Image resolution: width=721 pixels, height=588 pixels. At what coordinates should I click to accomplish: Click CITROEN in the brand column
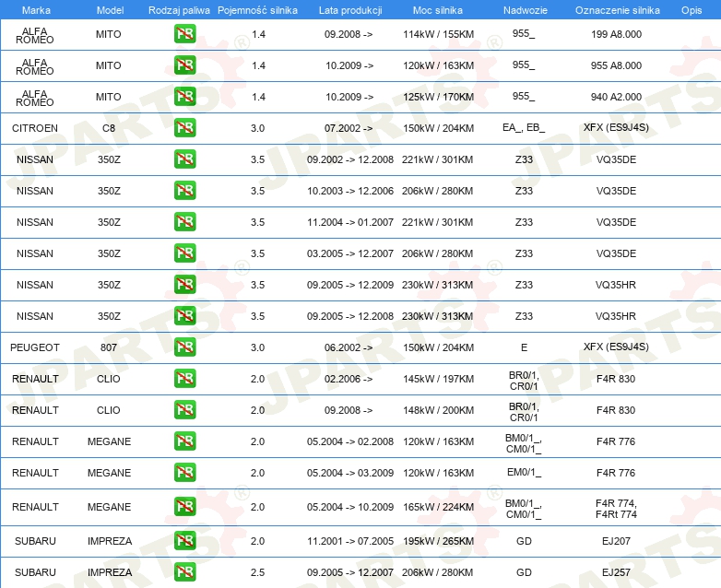pos(35,128)
